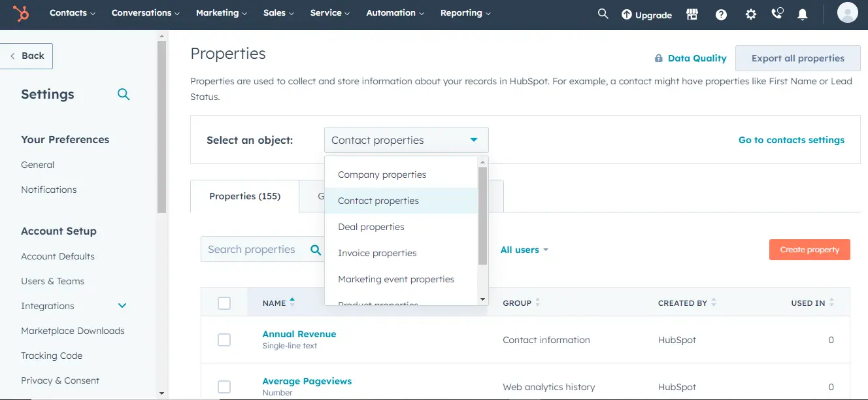Click the sidebar scroll-down arrow
The image size is (868, 400).
[x=162, y=393]
